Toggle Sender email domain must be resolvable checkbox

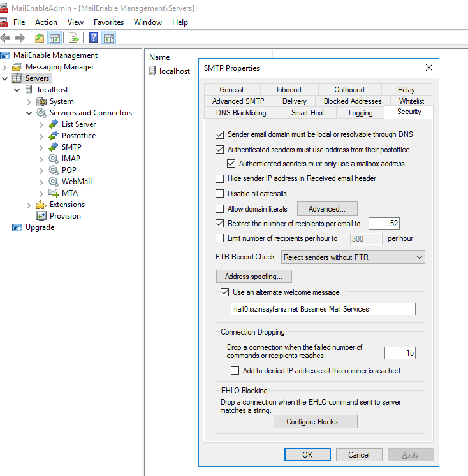click(219, 134)
